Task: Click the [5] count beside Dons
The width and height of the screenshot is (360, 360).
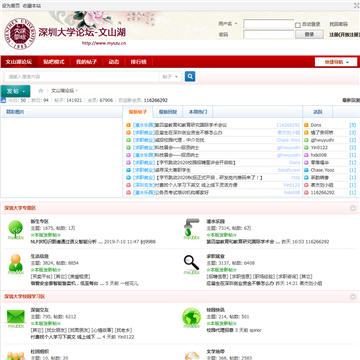Action: pyautogui.click(x=353, y=125)
